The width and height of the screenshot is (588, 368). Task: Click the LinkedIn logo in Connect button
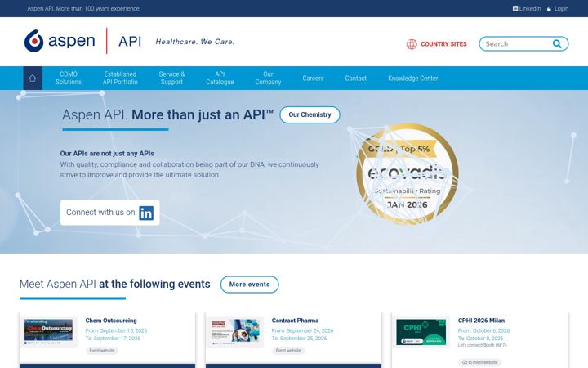pos(146,213)
